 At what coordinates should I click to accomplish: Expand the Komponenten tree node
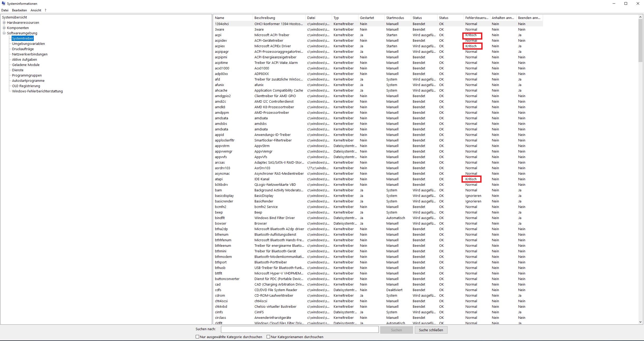[x=4, y=28]
